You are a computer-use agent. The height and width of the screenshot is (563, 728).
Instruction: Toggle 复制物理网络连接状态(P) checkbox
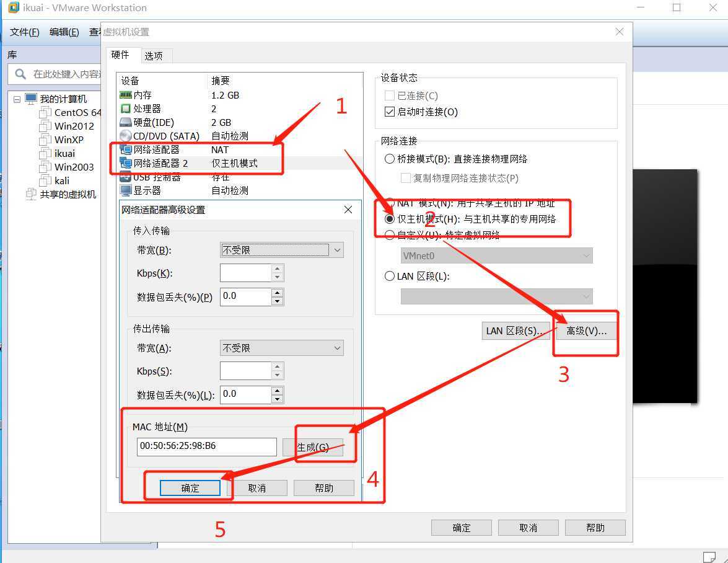[405, 178]
